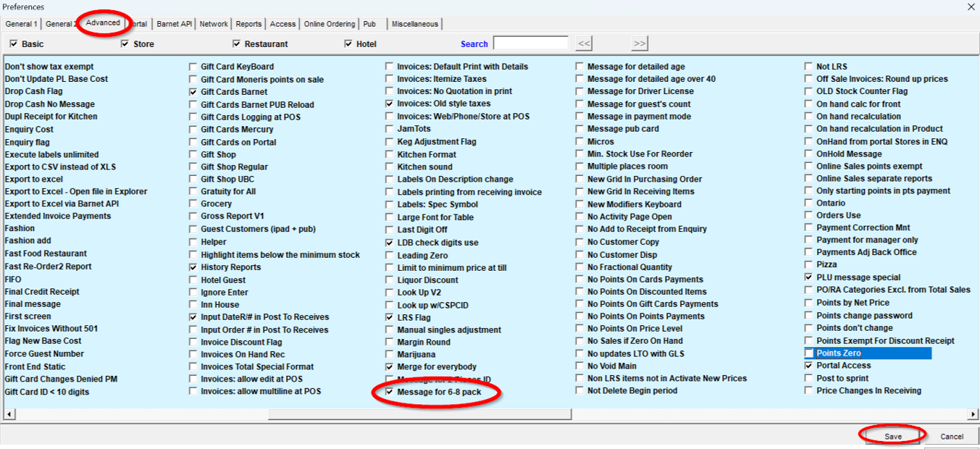Screen dimensions: 980x449
Task: Toggle the Basic filter checkbox
Action: pyautogui.click(x=14, y=43)
